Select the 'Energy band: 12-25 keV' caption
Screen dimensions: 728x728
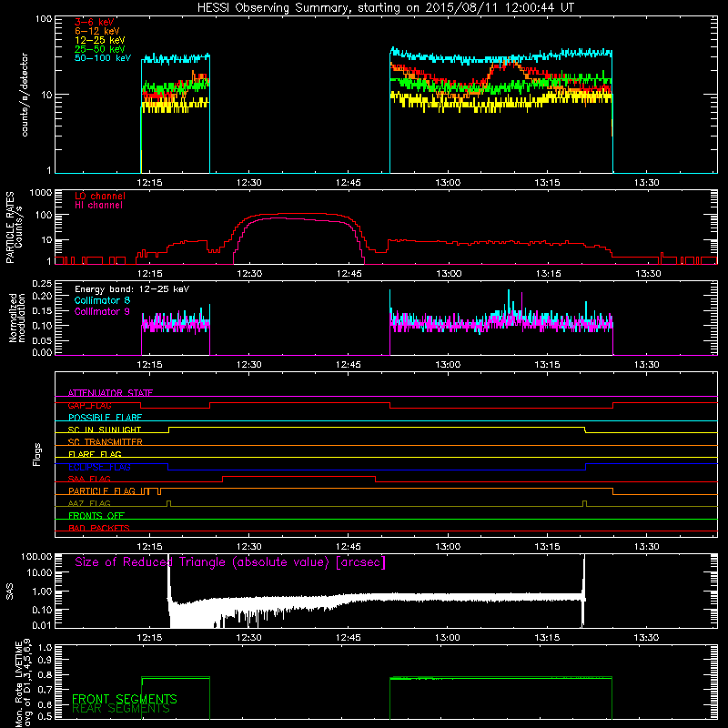[x=132, y=289]
